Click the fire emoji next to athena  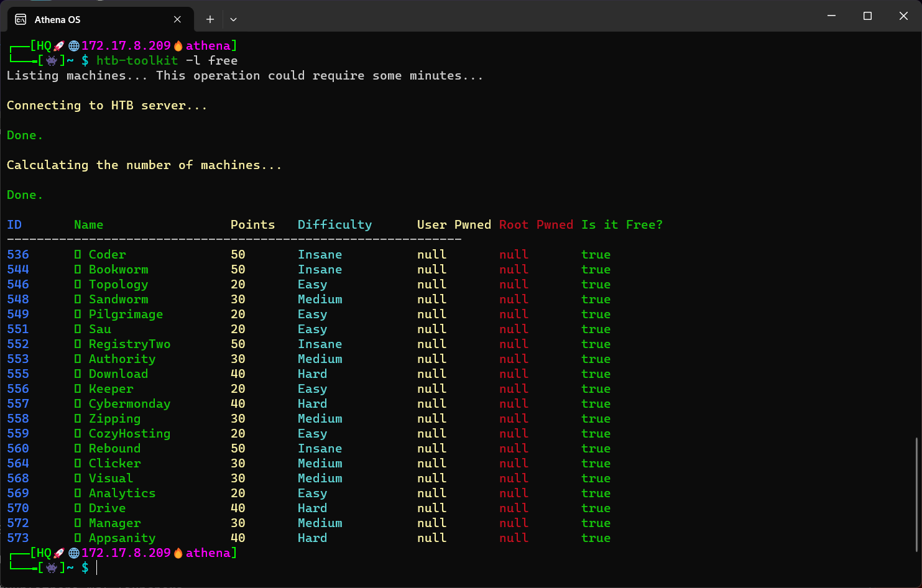click(x=178, y=45)
